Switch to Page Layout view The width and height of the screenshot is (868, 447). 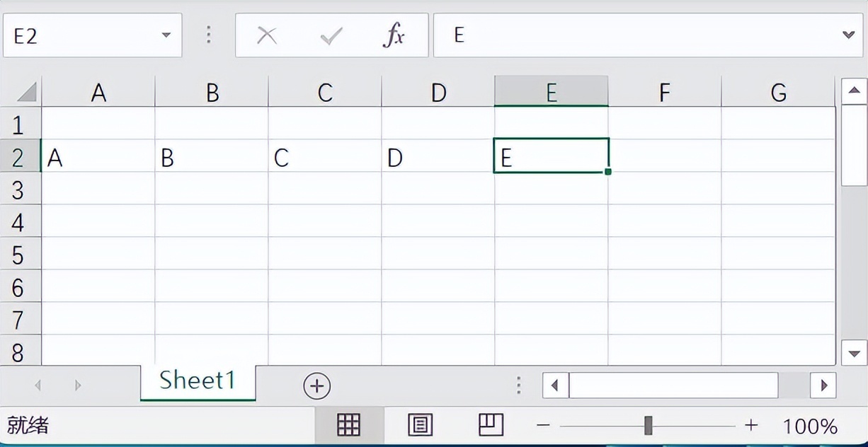tap(421, 425)
